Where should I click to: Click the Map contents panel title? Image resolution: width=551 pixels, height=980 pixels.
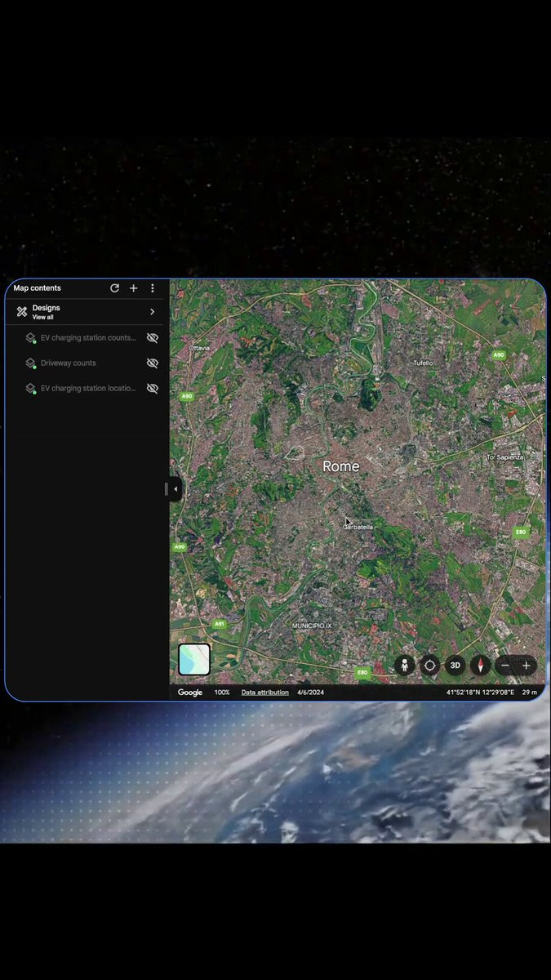click(37, 288)
